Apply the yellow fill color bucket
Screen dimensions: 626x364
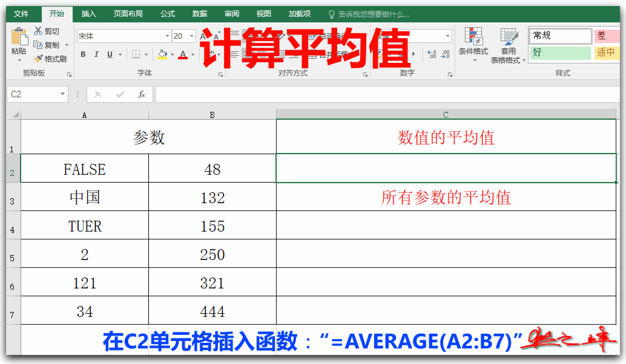click(162, 54)
